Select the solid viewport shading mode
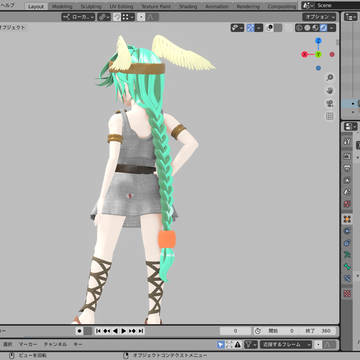Screen dimensions: 360x360 307,28
